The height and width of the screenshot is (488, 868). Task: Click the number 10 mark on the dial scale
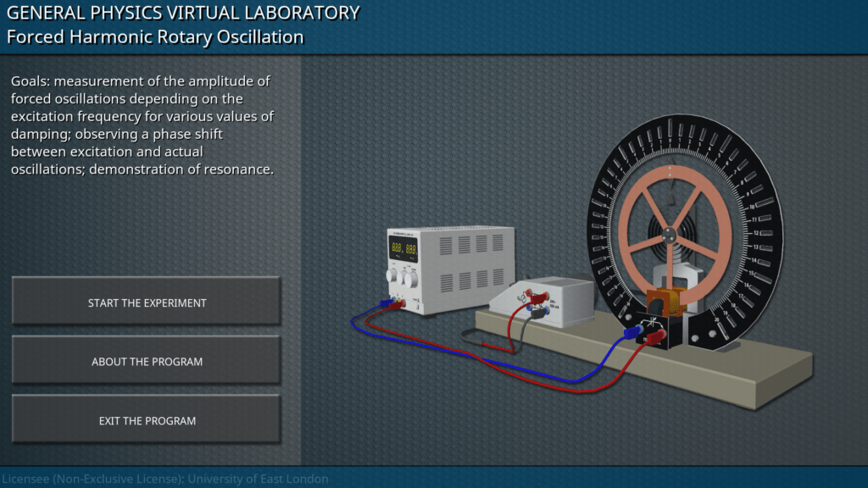pos(753,207)
